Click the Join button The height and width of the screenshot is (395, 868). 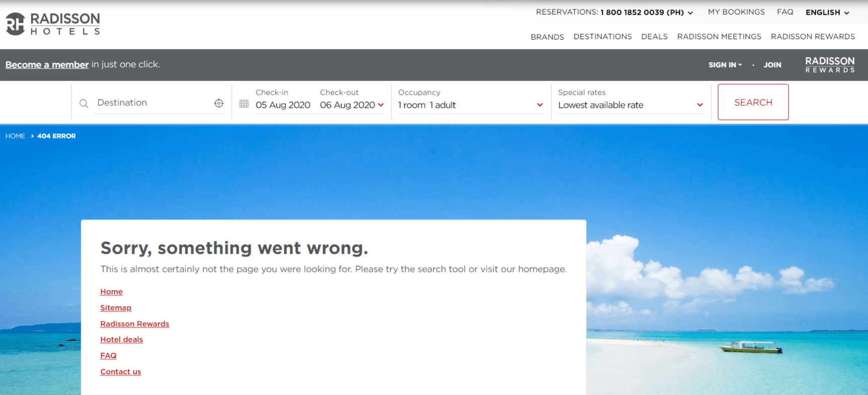772,65
